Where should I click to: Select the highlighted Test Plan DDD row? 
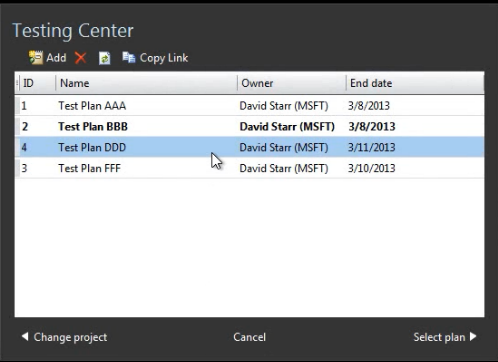point(249,147)
